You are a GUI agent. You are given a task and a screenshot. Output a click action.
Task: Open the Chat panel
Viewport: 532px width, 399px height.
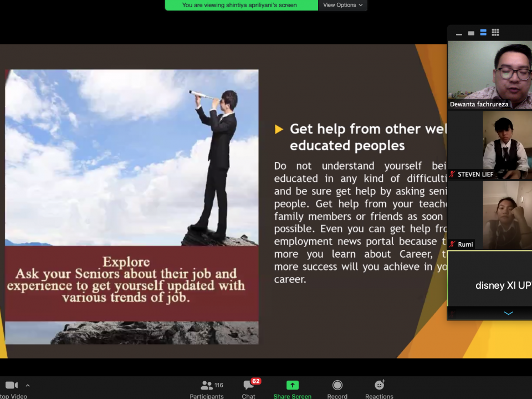[249, 389]
